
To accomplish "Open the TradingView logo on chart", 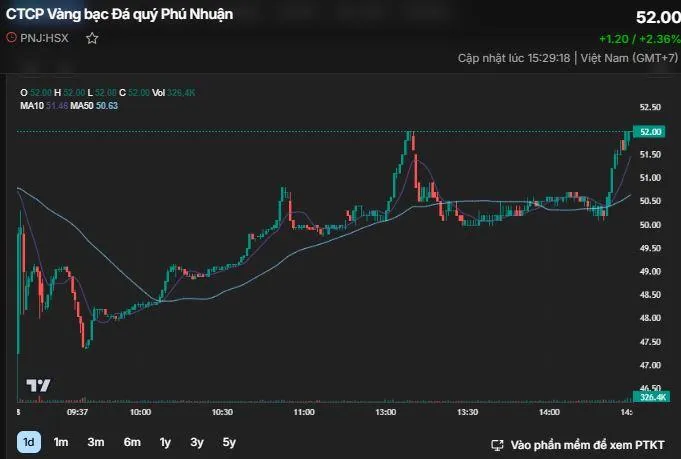I will click(38, 385).
